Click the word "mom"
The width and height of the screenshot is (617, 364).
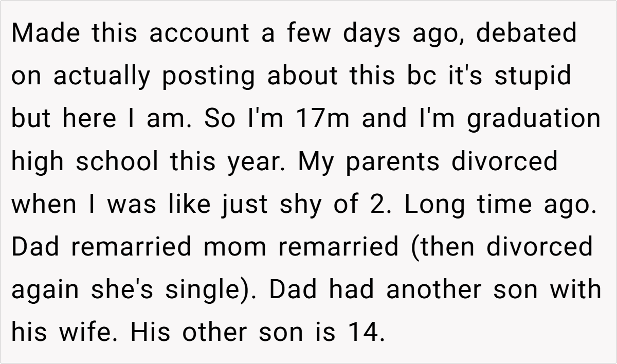click(x=235, y=247)
